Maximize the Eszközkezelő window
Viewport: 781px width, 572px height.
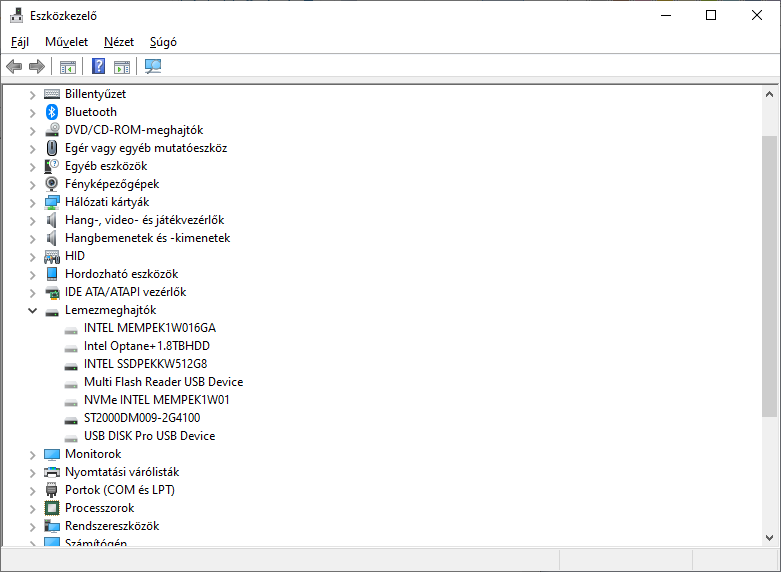coord(711,15)
